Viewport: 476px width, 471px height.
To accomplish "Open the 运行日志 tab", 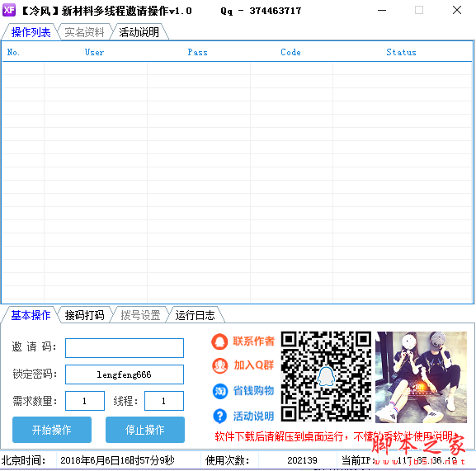I will point(195,315).
